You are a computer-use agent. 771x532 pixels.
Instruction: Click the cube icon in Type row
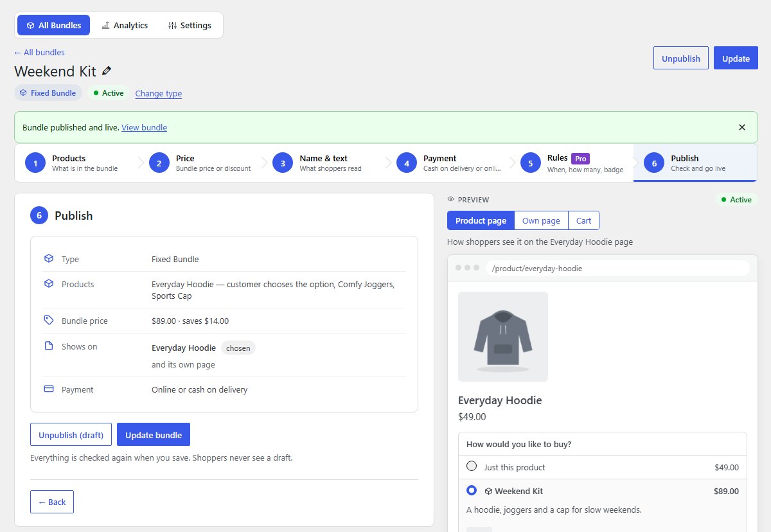[x=49, y=259]
